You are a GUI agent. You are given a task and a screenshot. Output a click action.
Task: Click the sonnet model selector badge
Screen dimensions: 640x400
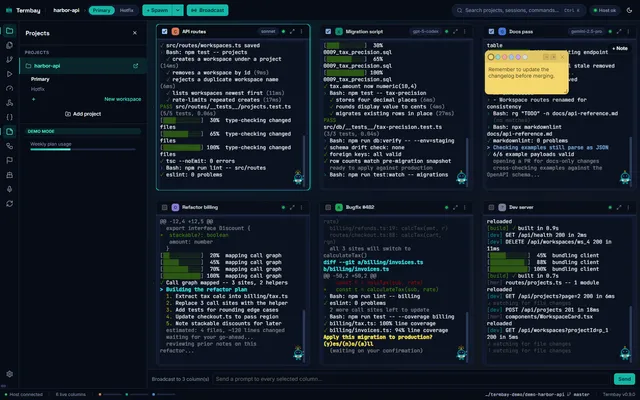[268, 31]
